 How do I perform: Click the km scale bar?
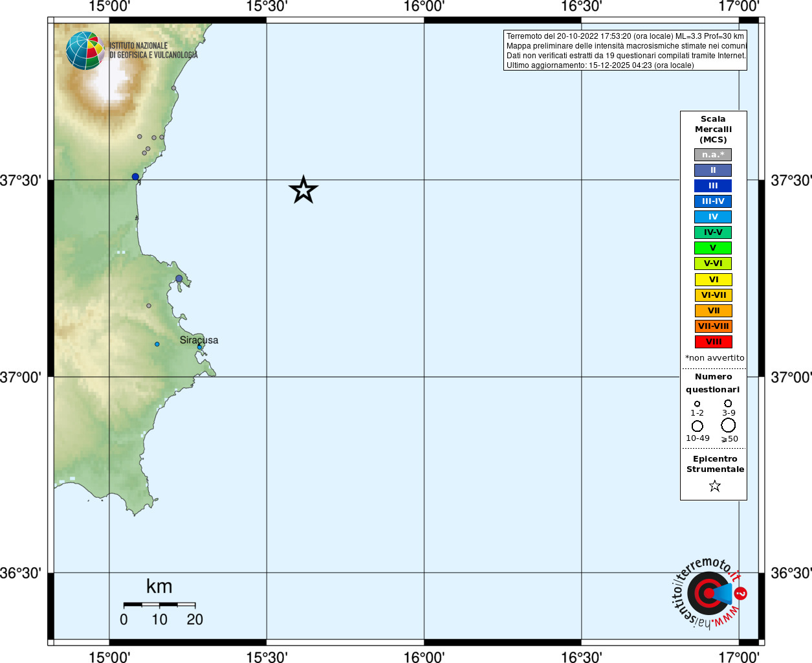pyautogui.click(x=159, y=605)
